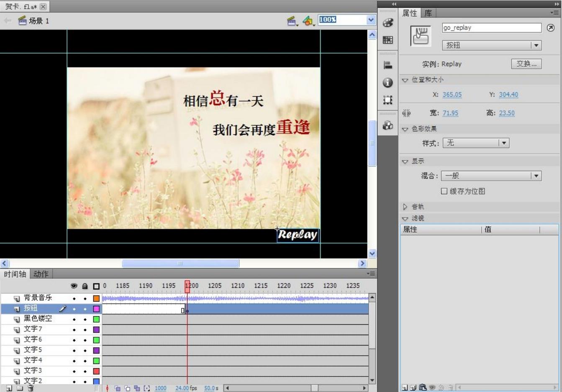Image resolution: width=562 pixels, height=392 pixels.
Task: Click the Replay button on the stage
Action: click(x=298, y=235)
